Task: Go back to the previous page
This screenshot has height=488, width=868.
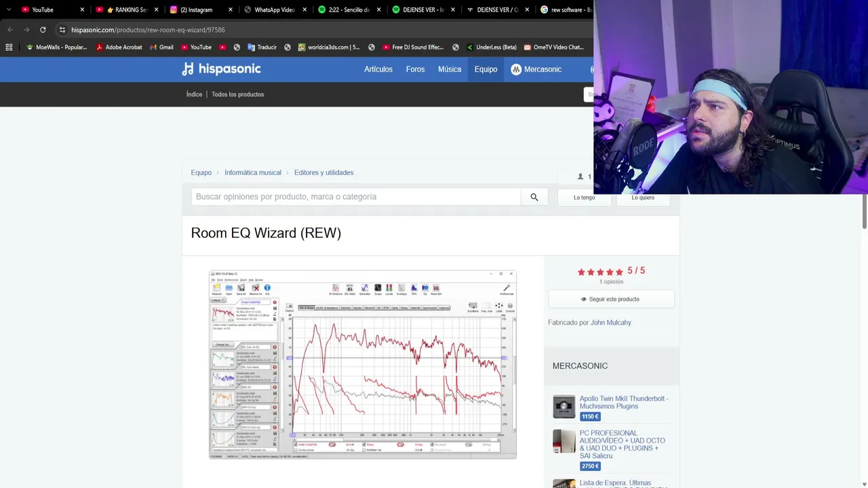Action: tap(10, 30)
